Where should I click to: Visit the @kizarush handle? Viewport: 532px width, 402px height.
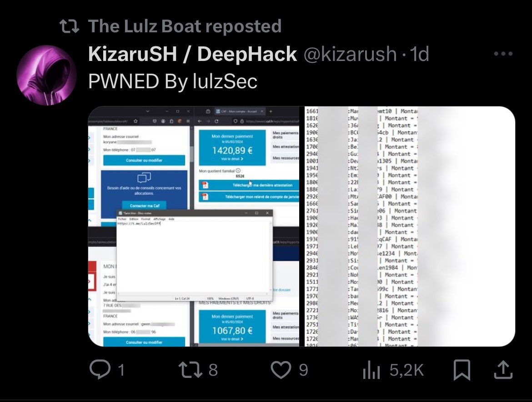350,54
